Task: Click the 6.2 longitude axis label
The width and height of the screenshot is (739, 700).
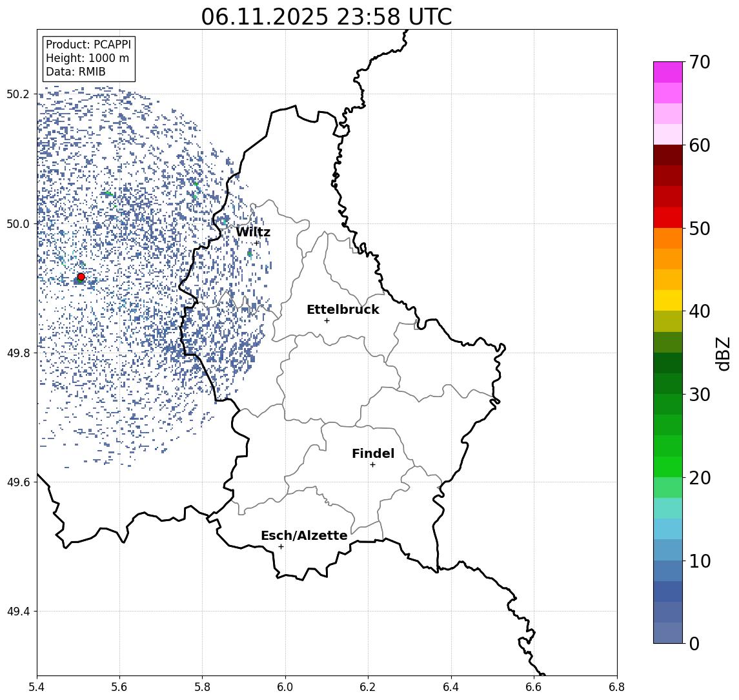Action: click(x=368, y=687)
